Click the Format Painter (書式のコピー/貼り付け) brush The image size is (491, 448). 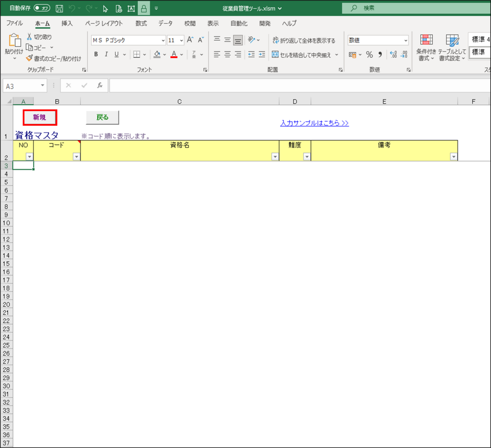[x=29, y=59]
